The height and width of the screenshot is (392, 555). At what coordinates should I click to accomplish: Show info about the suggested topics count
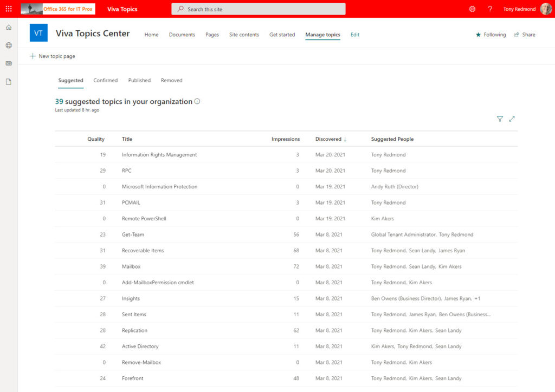(x=197, y=101)
